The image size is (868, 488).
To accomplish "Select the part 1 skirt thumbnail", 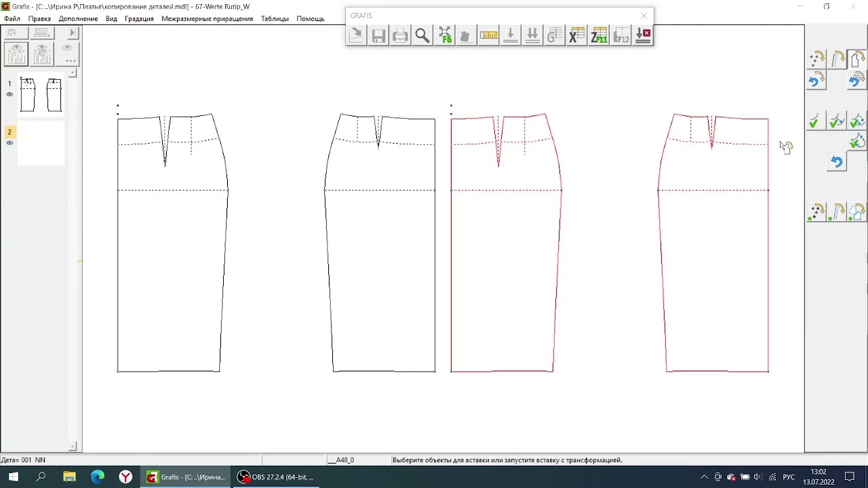I will coord(41,94).
